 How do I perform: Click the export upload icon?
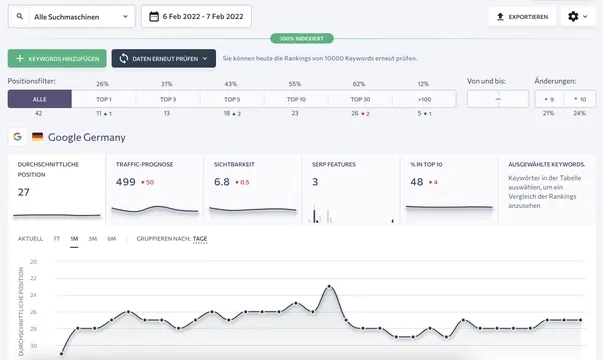[x=500, y=17]
